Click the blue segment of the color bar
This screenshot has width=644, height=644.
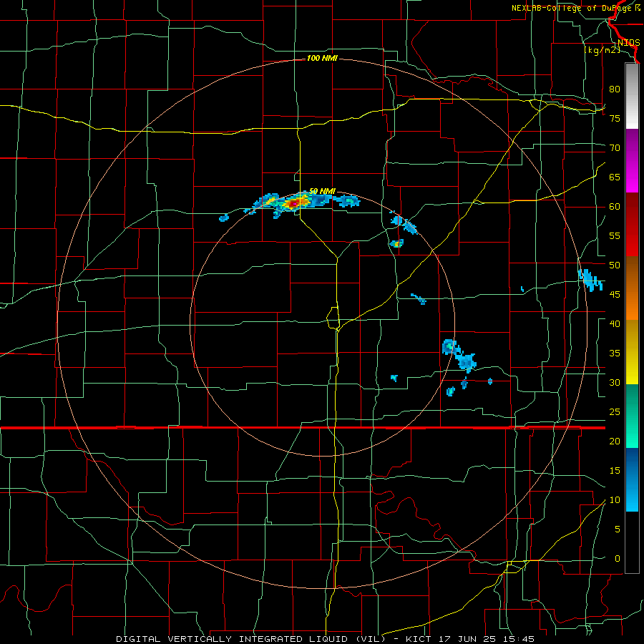click(632, 479)
